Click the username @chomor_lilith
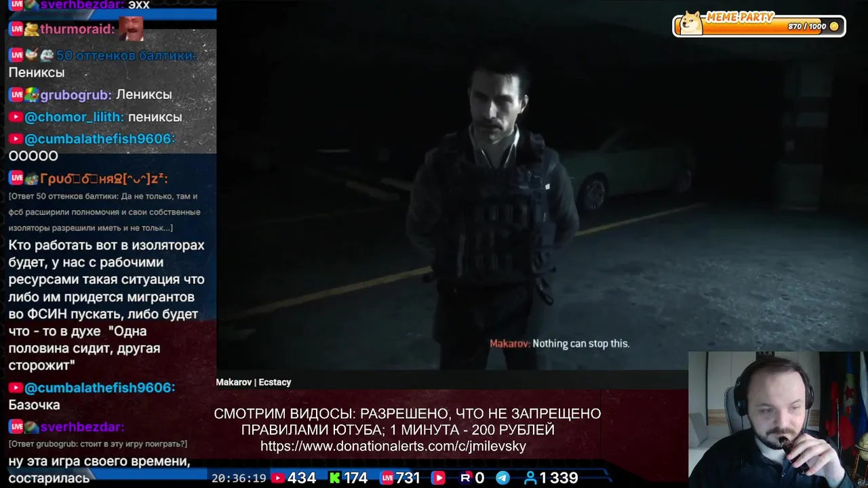Image resolution: width=868 pixels, height=488 pixels. point(74,117)
